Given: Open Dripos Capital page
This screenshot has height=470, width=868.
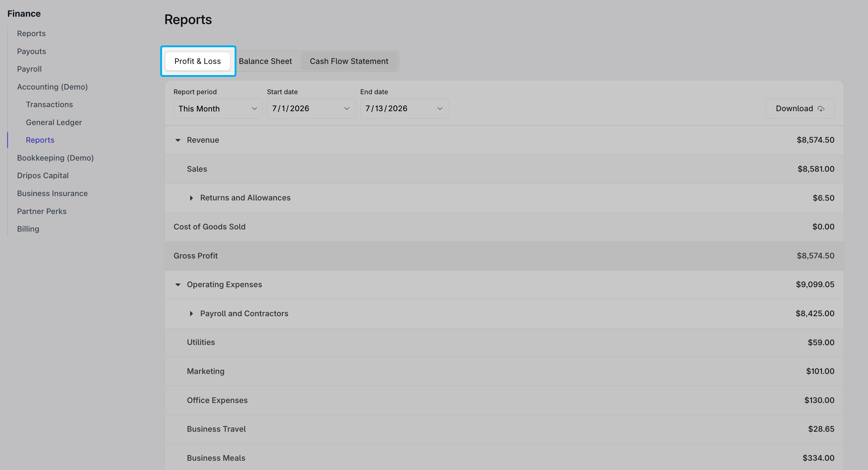Looking at the screenshot, I should tap(43, 175).
